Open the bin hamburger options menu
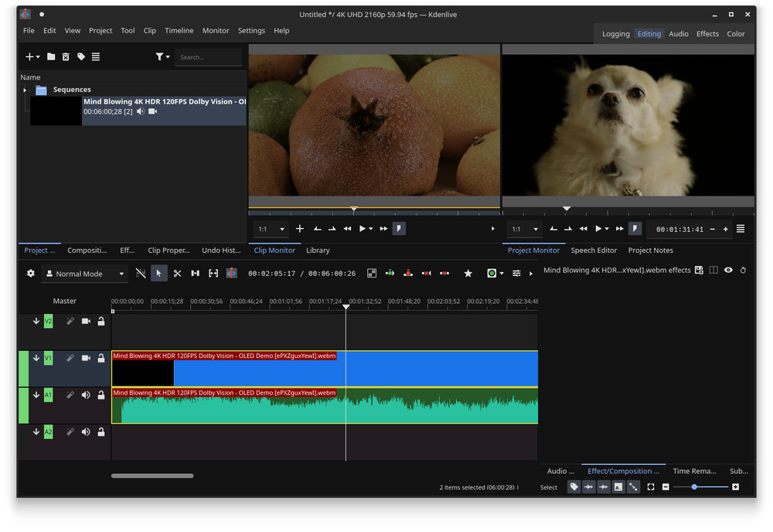The height and width of the screenshot is (532, 773). (96, 56)
